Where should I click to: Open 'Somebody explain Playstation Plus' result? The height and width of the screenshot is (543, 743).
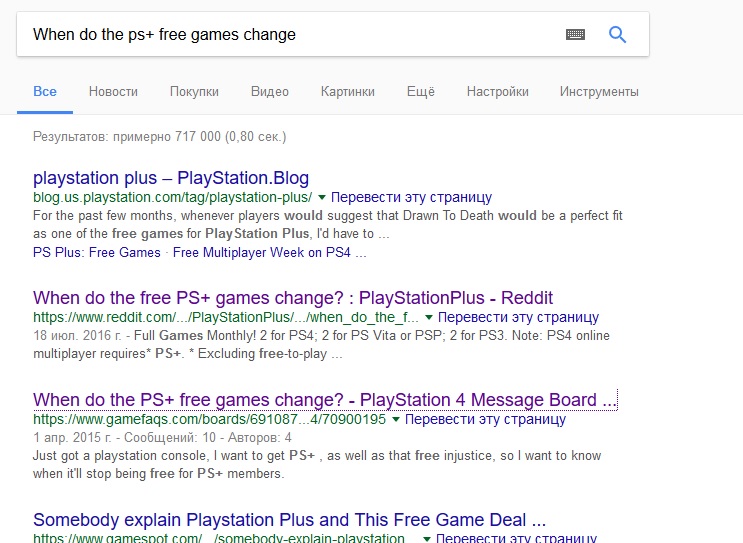pyautogui.click(x=289, y=520)
